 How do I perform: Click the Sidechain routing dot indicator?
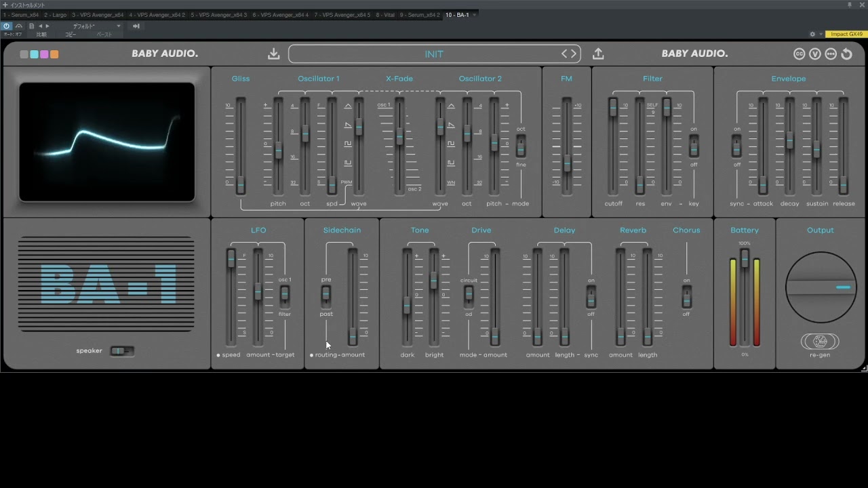click(x=311, y=355)
